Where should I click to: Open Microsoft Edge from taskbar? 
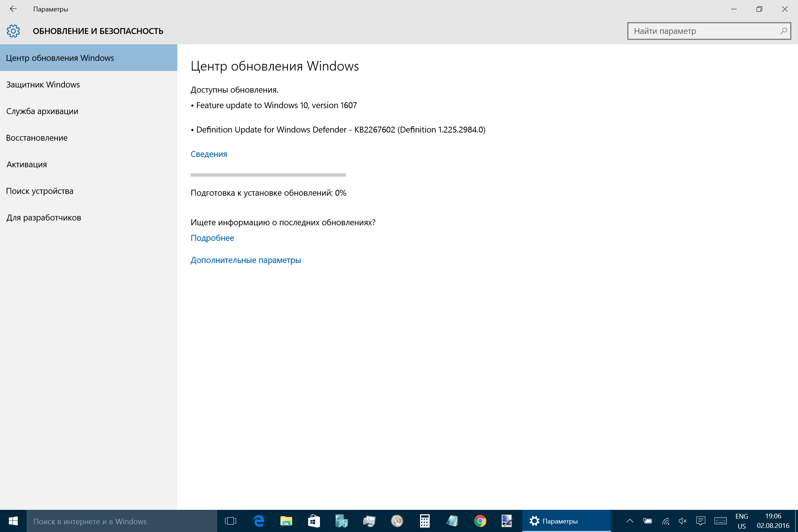pyautogui.click(x=259, y=521)
